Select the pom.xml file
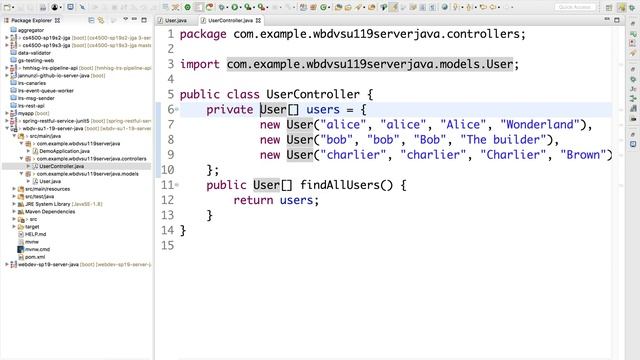This screenshot has width=640, height=360. (35, 257)
